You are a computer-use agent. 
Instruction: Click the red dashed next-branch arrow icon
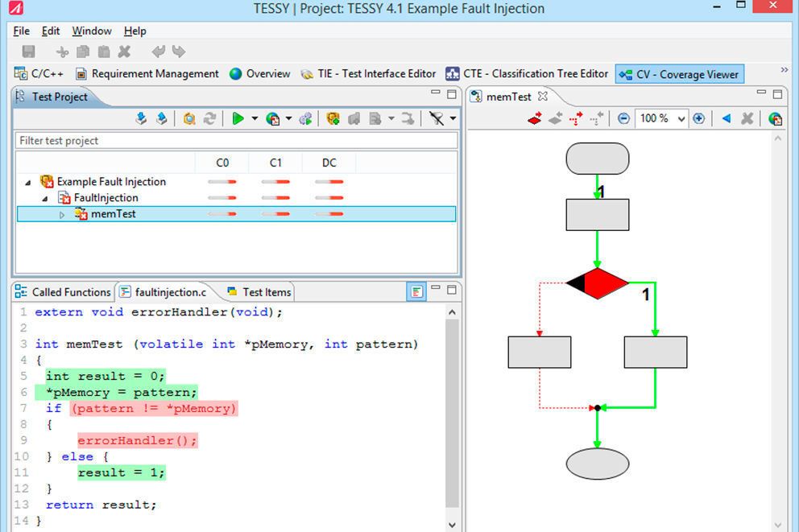point(575,119)
